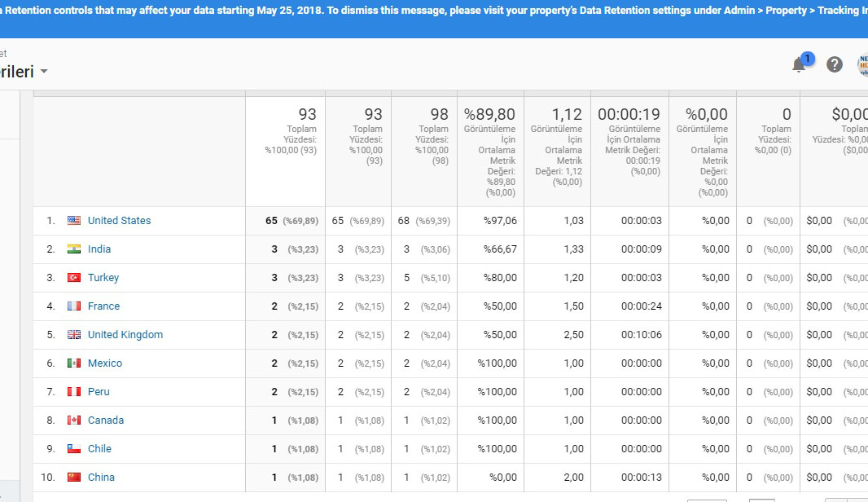Click the Canada flag icon
The height and width of the screenshot is (502, 868).
point(74,420)
